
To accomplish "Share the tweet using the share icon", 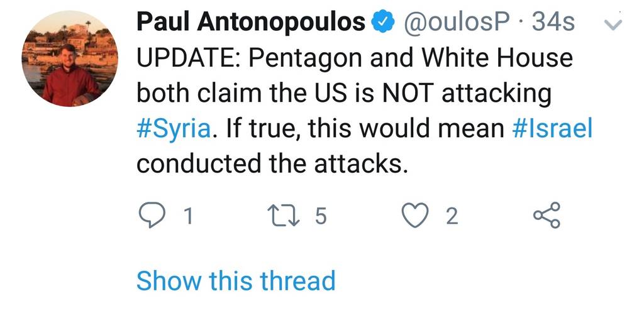I will tap(546, 216).
